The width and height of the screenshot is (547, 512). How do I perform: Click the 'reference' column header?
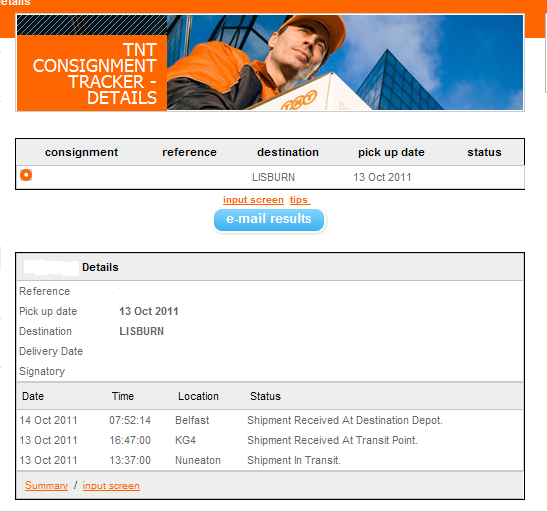(189, 152)
